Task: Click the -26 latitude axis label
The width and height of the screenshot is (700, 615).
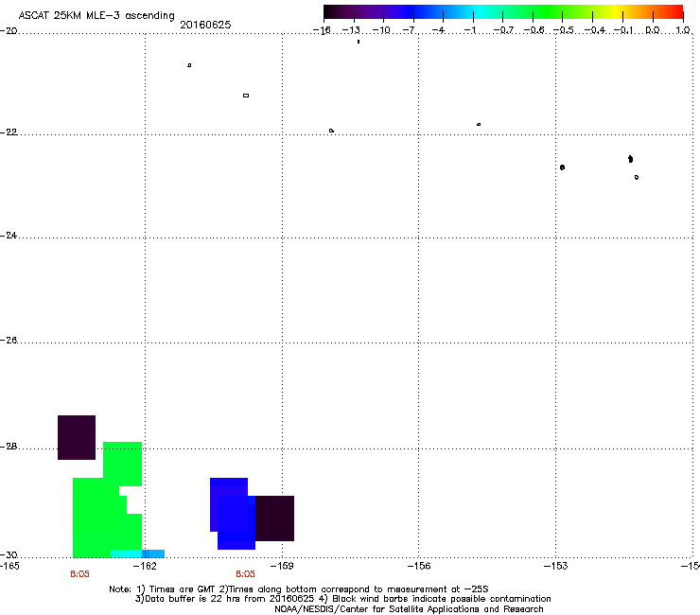Action: tap(9, 341)
